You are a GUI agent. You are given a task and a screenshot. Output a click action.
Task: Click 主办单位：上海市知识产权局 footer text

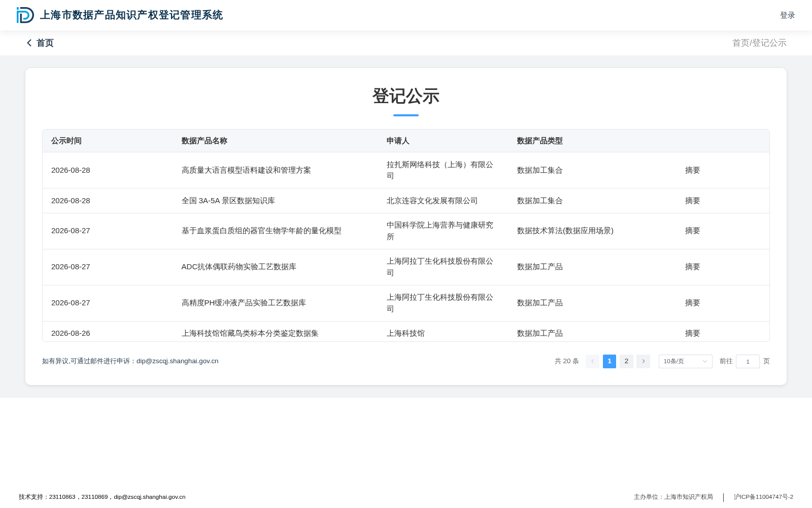tap(673, 497)
